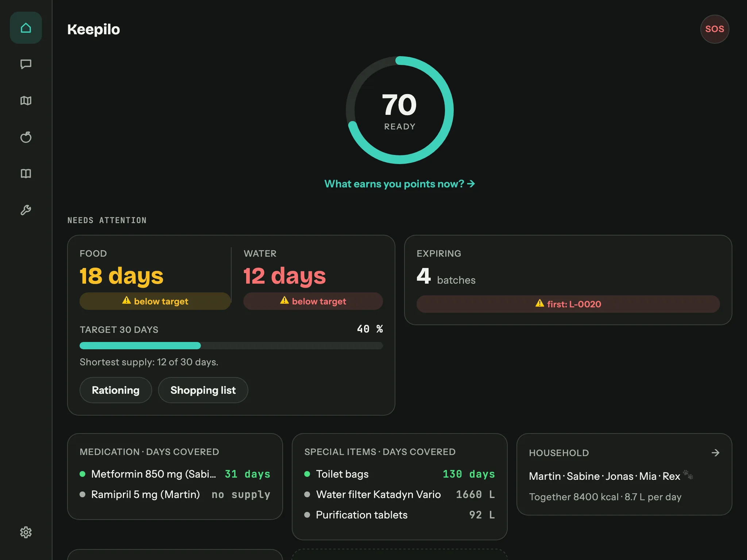This screenshot has height=560, width=747.
Task: Open the food apple sidebar icon
Action: point(26,137)
